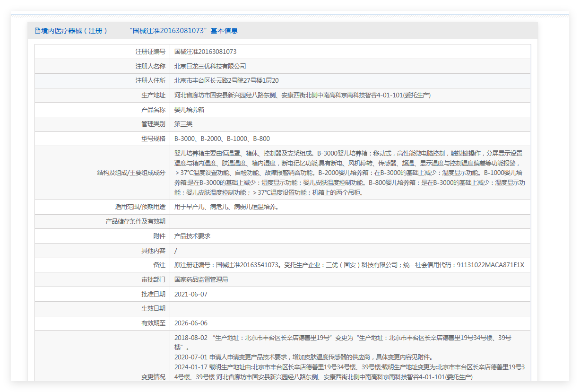
Task: Click the 2020-07-01 change record entry
Action: click(303, 357)
